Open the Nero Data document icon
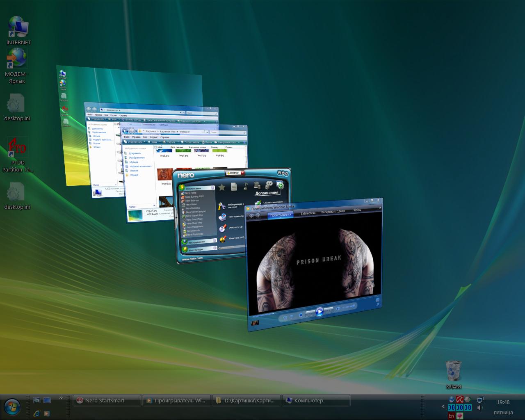This screenshot has width=525, height=420. pyautogui.click(x=234, y=187)
